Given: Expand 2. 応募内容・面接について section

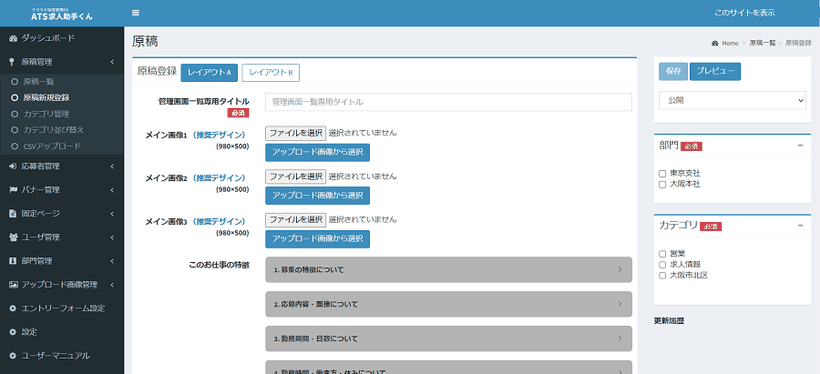Looking at the screenshot, I should [449, 304].
